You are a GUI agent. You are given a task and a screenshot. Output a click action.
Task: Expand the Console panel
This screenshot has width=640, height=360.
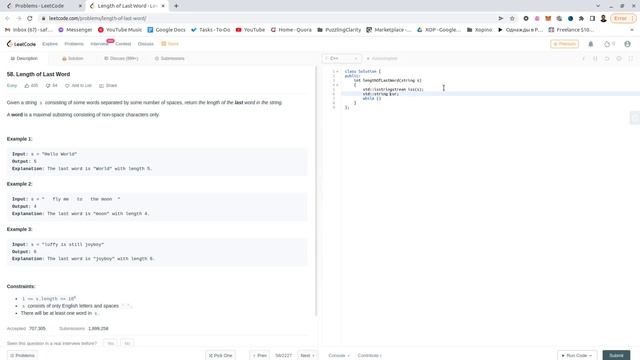[x=339, y=356]
